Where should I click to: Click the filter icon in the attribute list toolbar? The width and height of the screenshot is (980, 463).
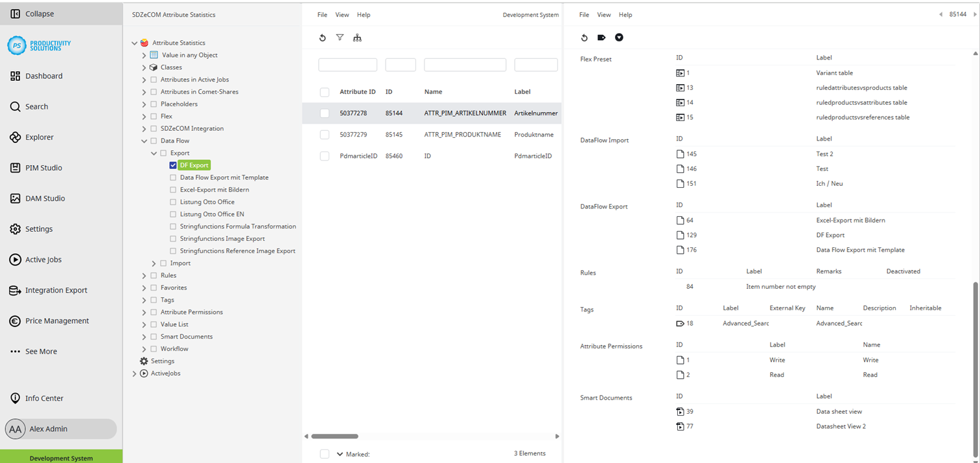click(x=340, y=38)
